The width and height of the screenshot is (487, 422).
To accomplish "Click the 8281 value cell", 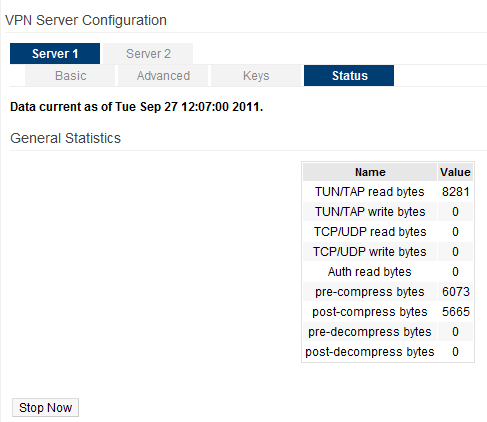I will point(455,192).
